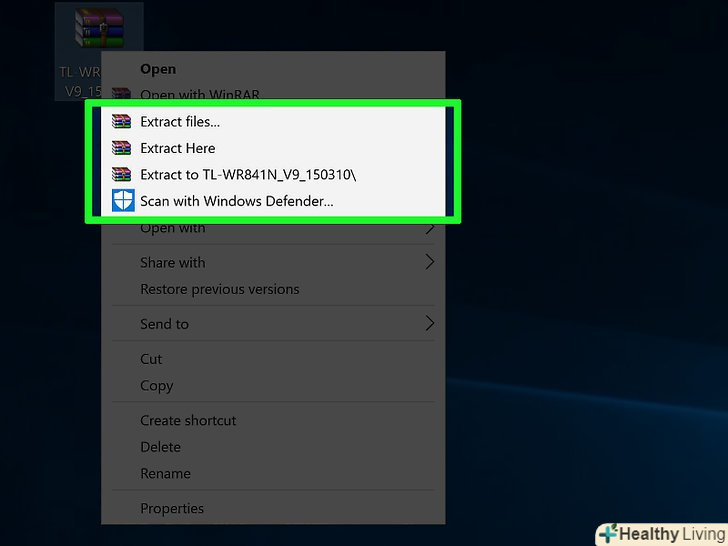The height and width of the screenshot is (546, 728).
Task: Open Properties at bottom of menu
Action: [x=273, y=508]
